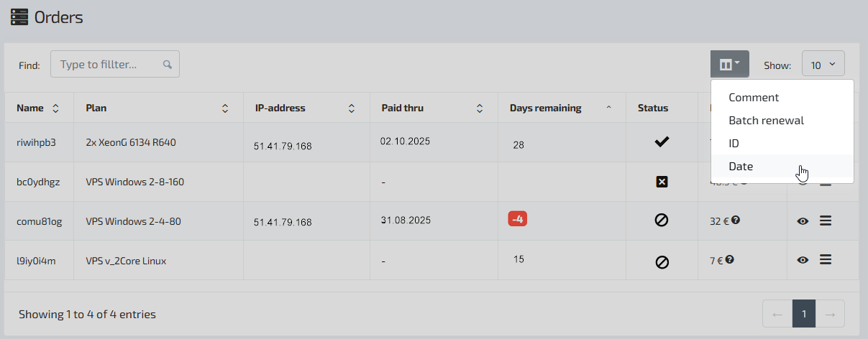This screenshot has width=868, height=339.
Task: Collapse the column visibility dropdown button
Action: point(729,64)
